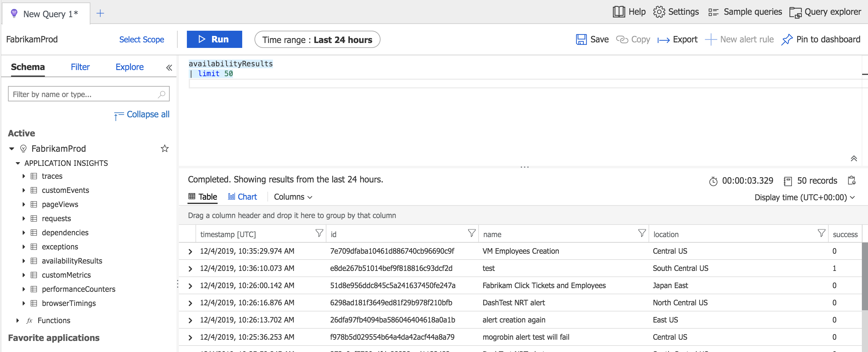Viewport: 868px width, 352px height.
Task: Click the Save disk icon
Action: coord(581,39)
